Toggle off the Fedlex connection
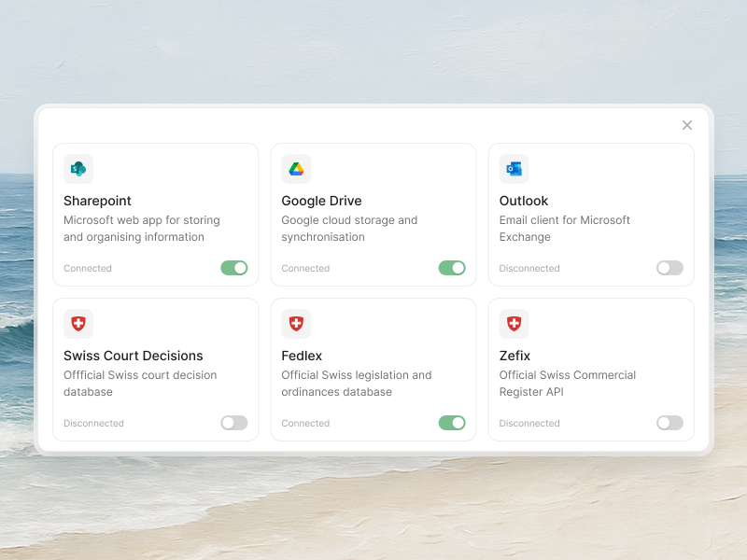The width and height of the screenshot is (747, 560). coord(452,423)
